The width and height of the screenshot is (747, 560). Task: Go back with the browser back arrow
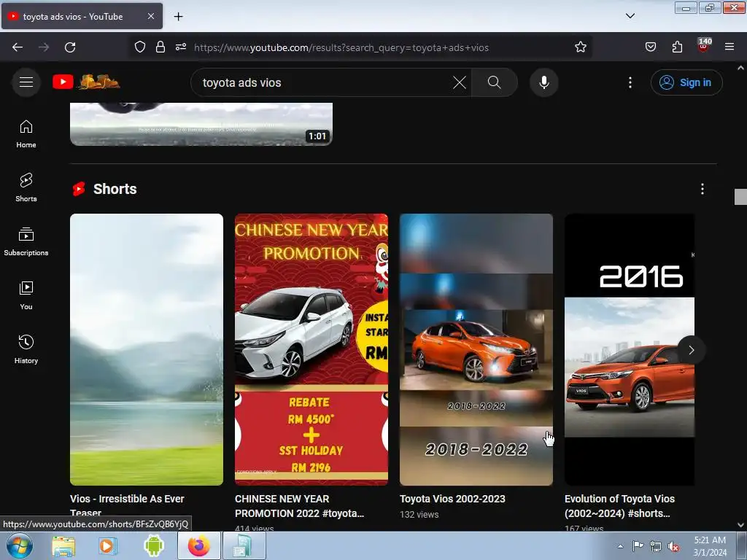[x=18, y=47]
